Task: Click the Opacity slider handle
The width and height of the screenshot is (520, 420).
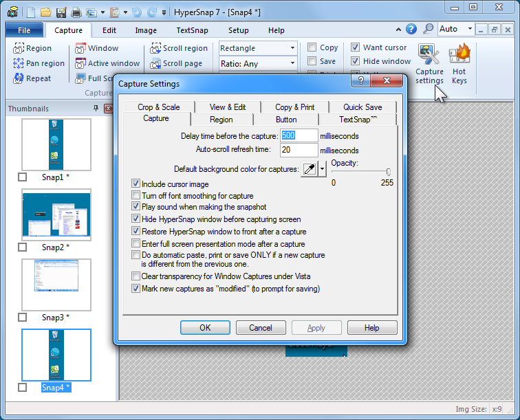Action: pyautogui.click(x=389, y=173)
